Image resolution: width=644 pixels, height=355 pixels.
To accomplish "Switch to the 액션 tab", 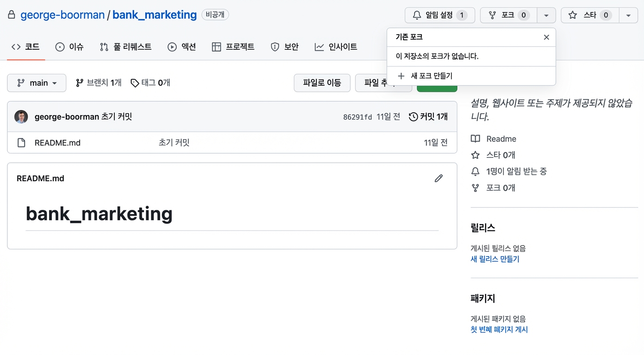I will pos(182,47).
